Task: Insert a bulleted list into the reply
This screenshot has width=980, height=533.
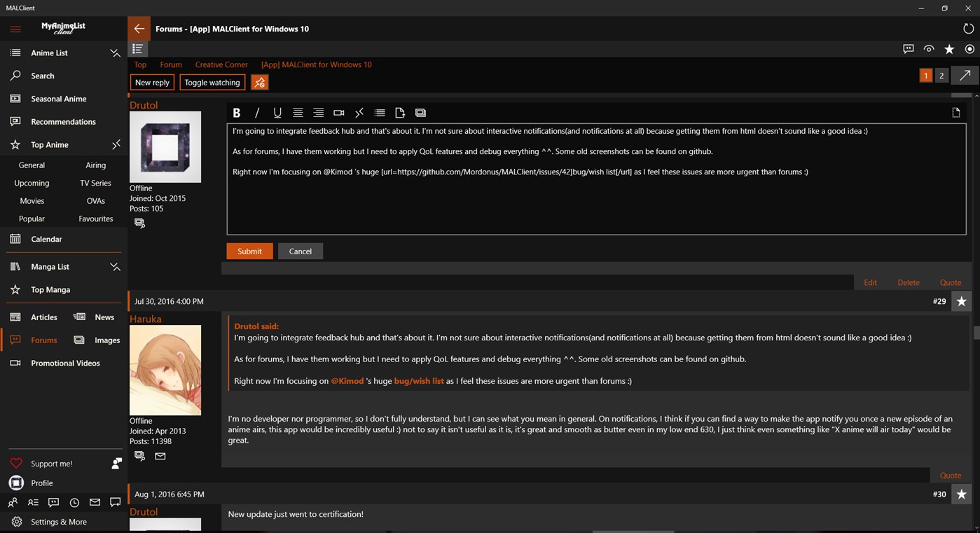Action: pyautogui.click(x=380, y=112)
